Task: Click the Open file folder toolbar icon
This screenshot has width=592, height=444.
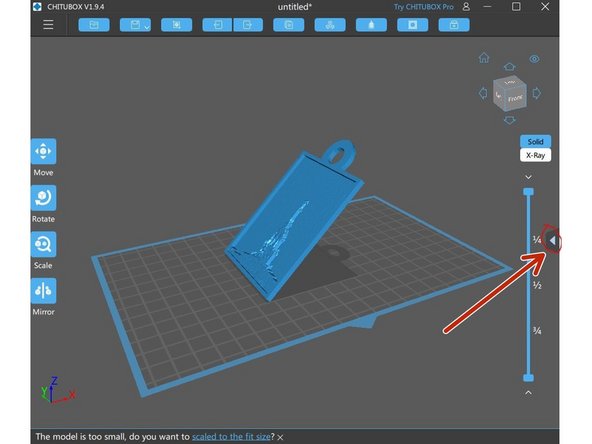Action: [94, 25]
